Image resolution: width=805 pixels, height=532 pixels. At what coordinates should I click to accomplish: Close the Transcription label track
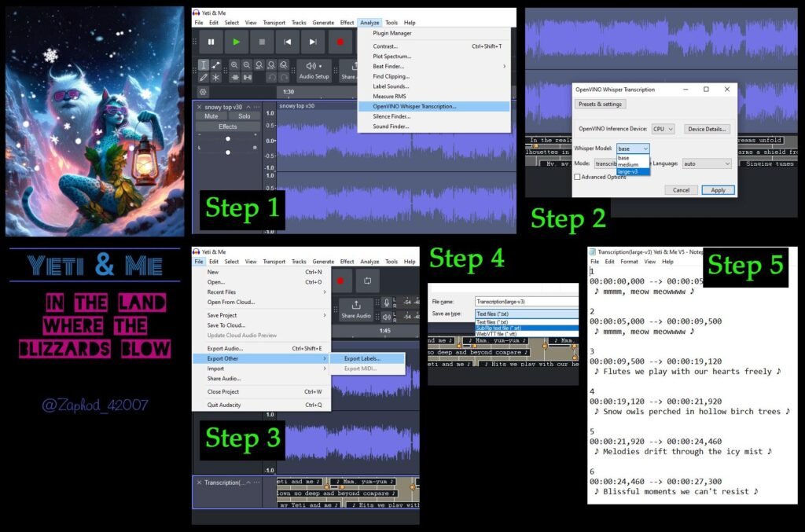pyautogui.click(x=199, y=482)
